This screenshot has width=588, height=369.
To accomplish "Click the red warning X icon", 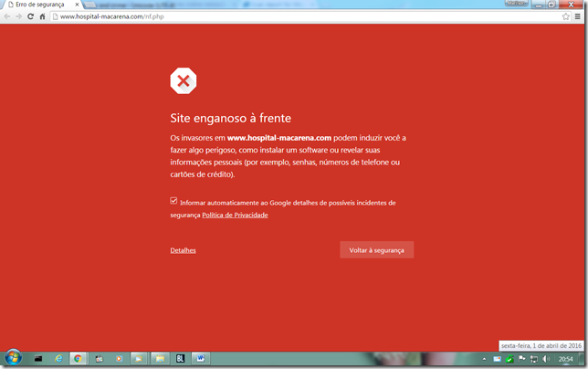I will (184, 81).
